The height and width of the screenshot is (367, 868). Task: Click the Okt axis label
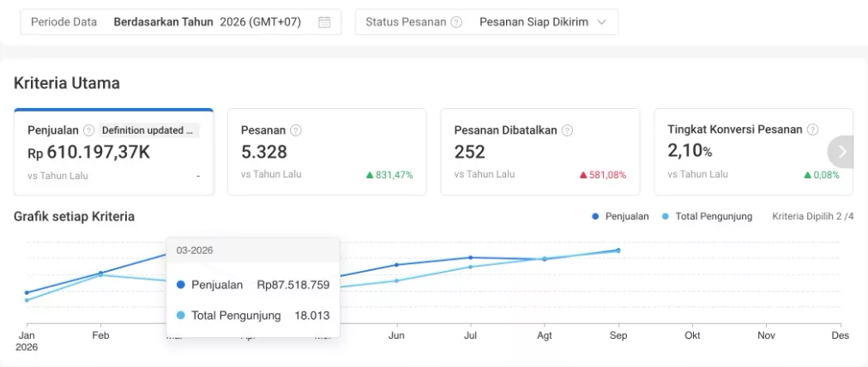pos(692,335)
